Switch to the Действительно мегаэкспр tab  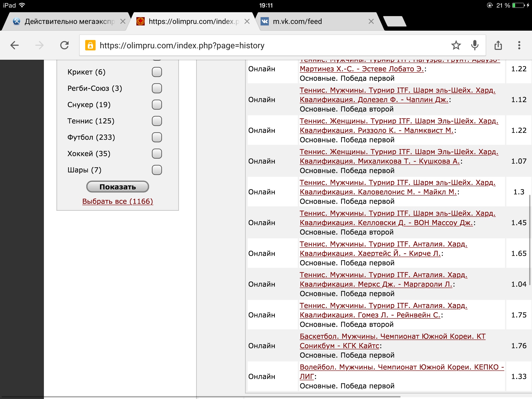pos(68,22)
